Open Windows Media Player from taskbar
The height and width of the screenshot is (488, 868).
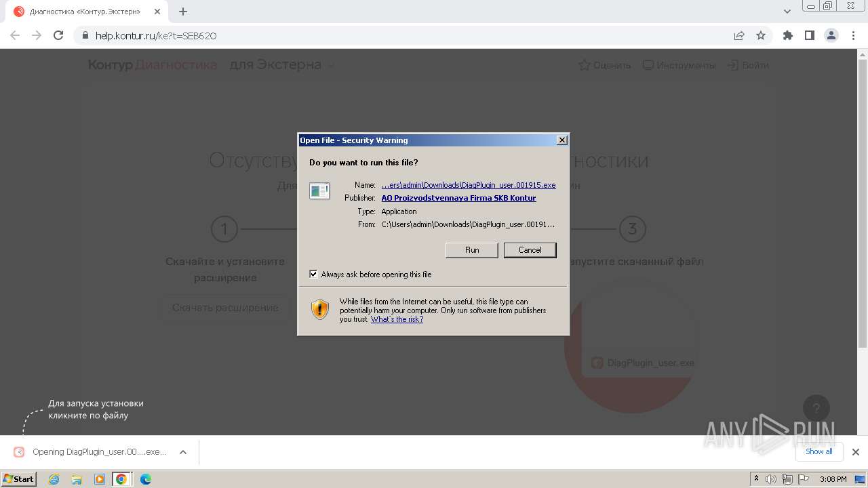click(99, 479)
